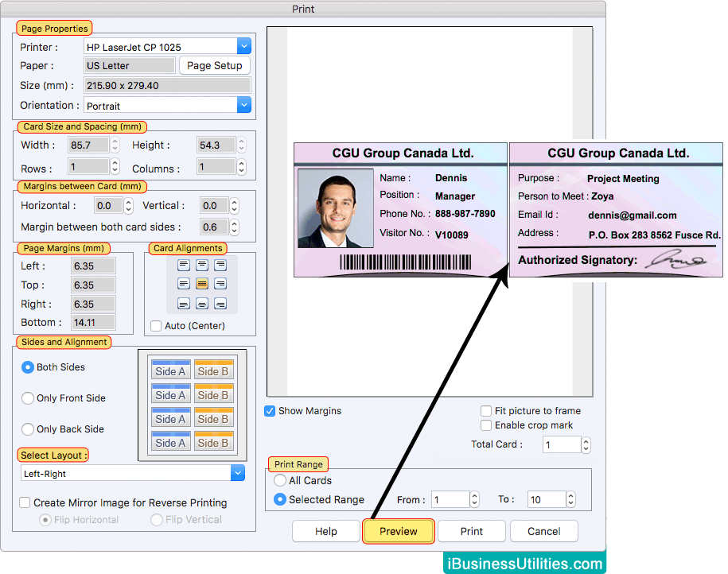Click the Paper field showing US Letter
Viewport: 728px width, 574px height.
[130, 65]
